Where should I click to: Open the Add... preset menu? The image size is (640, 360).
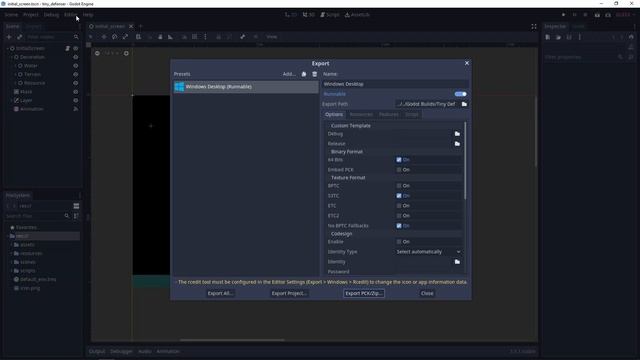click(x=289, y=74)
